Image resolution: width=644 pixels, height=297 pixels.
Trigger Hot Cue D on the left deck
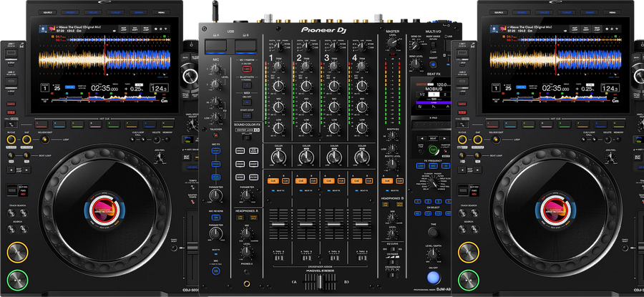coord(95,124)
